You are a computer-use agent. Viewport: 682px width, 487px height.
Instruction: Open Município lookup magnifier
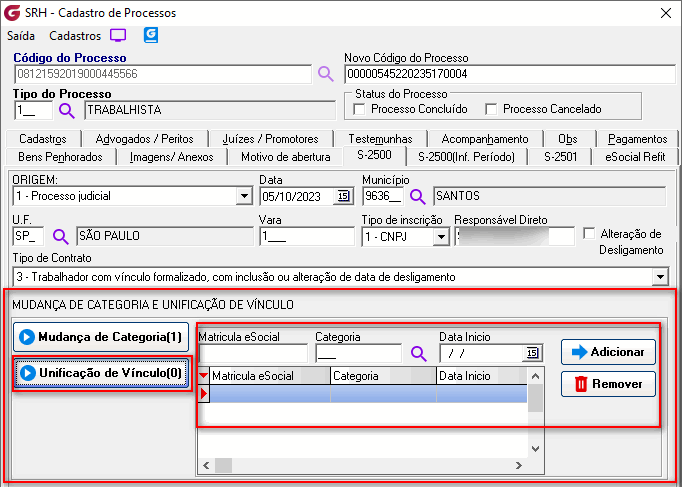pos(417,195)
